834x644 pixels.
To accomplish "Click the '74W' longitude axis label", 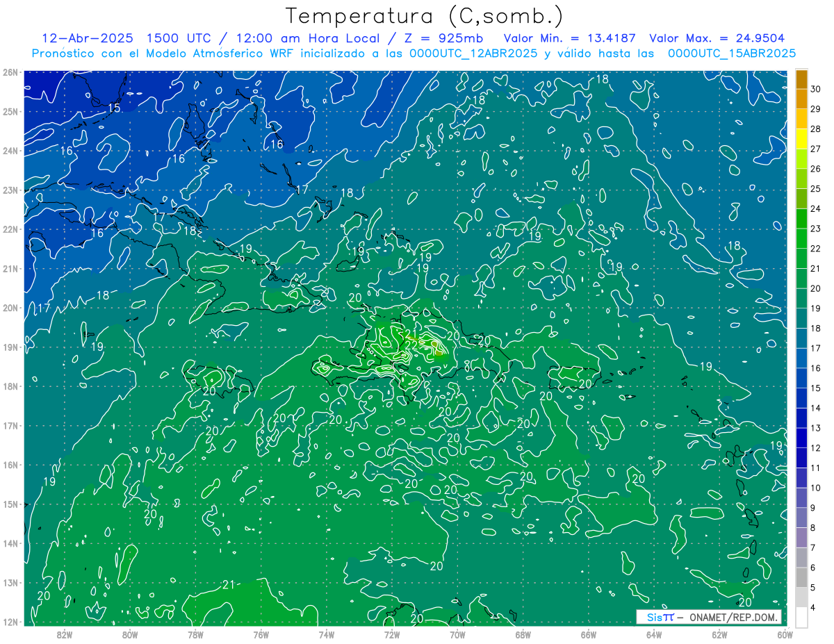I will [326, 634].
